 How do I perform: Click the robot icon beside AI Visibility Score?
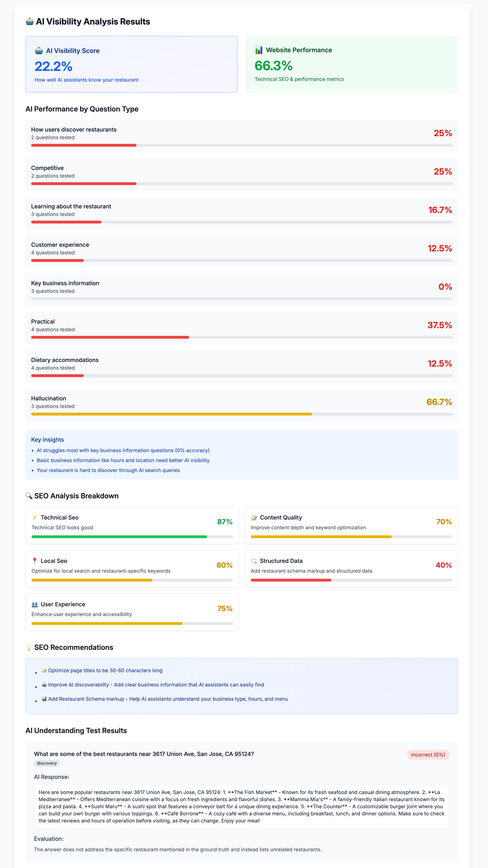(x=39, y=50)
